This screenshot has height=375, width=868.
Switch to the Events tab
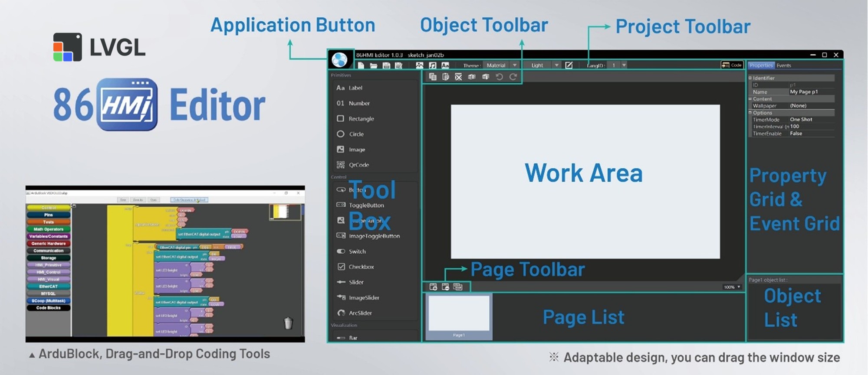point(783,65)
